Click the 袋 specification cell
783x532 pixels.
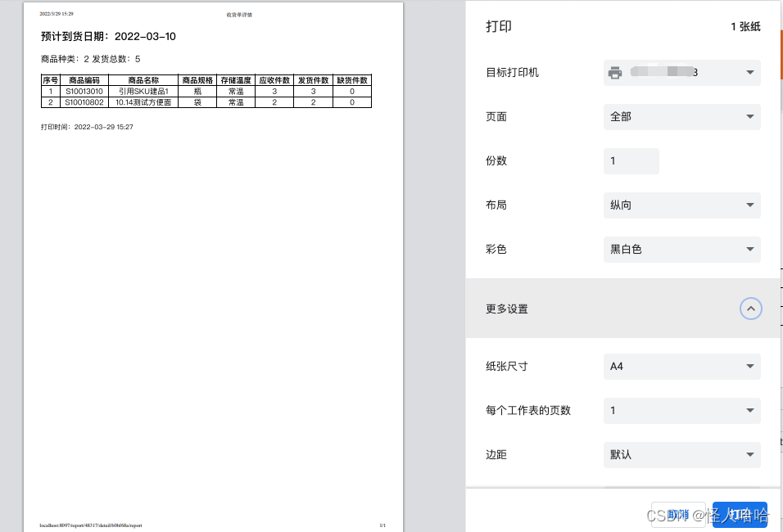197,102
